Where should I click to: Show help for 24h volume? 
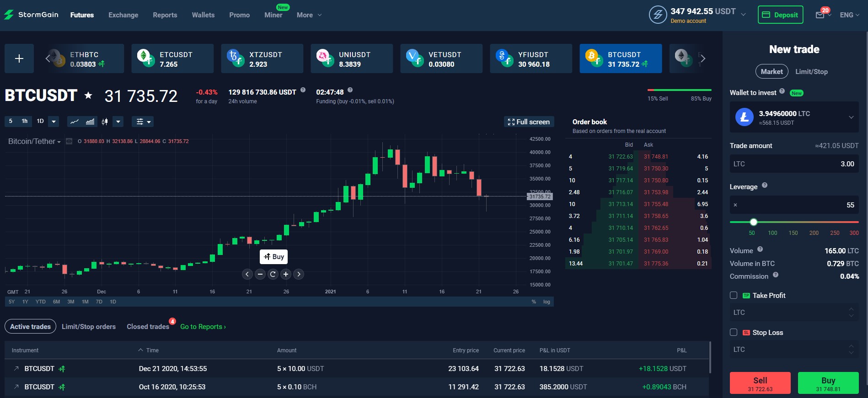click(x=303, y=90)
